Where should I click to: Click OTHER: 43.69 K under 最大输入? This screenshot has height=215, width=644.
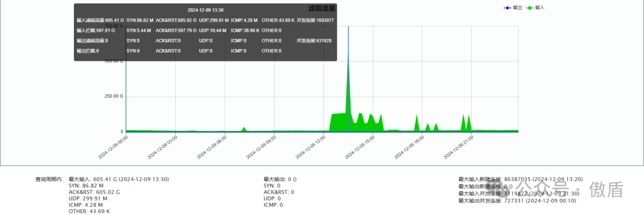click(89, 211)
